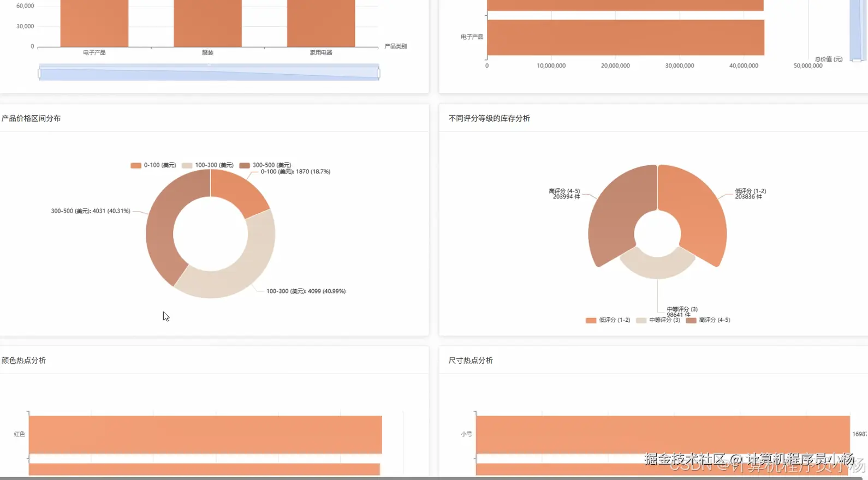Click the 服装 vertical bar
868x480 pixels.
click(207, 23)
